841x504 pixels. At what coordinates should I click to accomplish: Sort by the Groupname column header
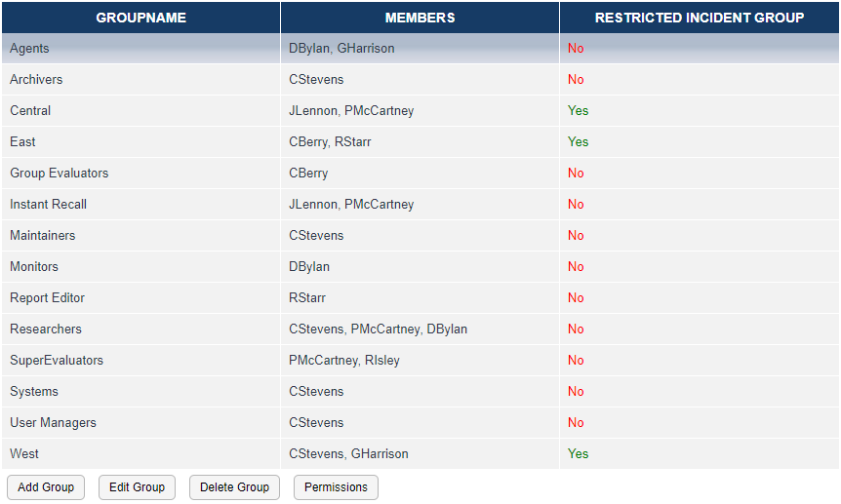[140, 18]
